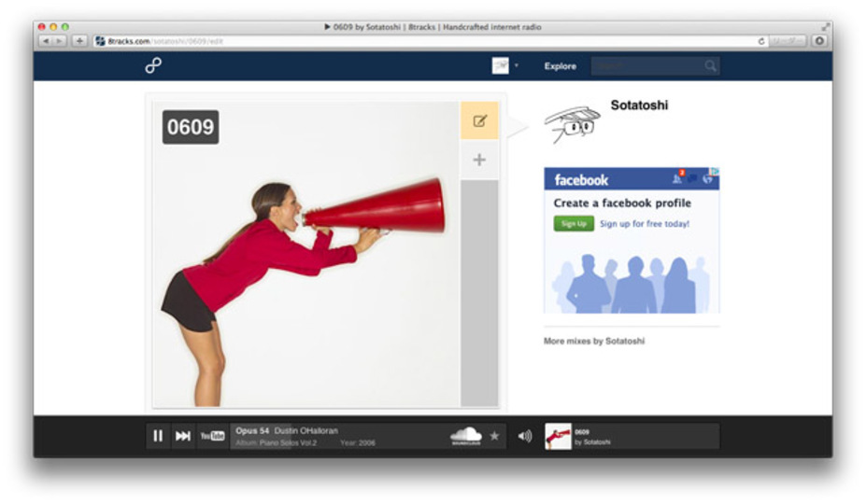Image resolution: width=866 pixels, height=504 pixels.
Task: Open the facebook logo in the ad
Action: click(x=581, y=180)
